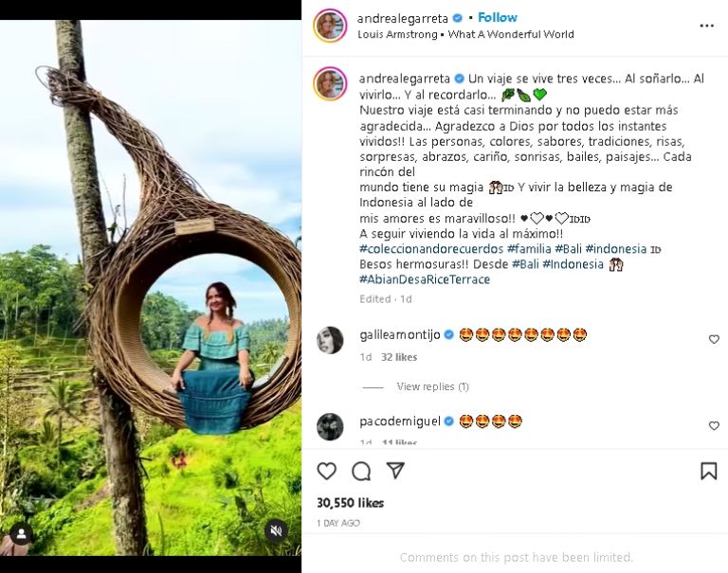728x573 pixels.
Task: Open pacodemiguel's profile avatar
Action: point(330,426)
